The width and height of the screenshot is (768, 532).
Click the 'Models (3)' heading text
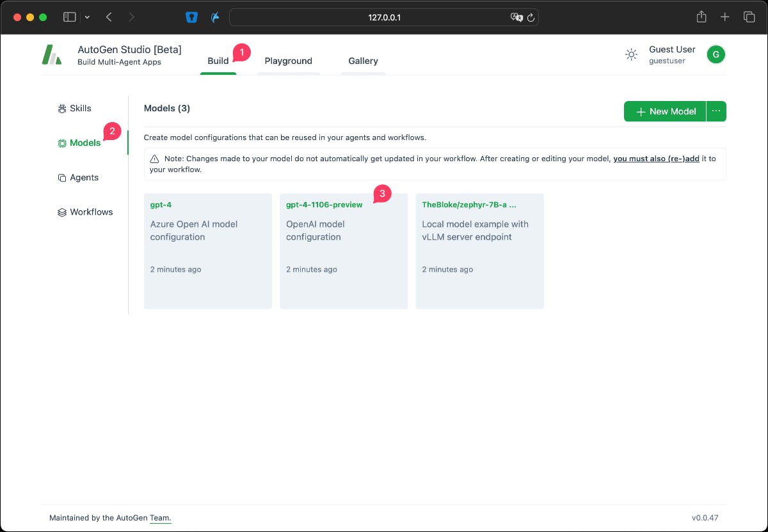(167, 108)
